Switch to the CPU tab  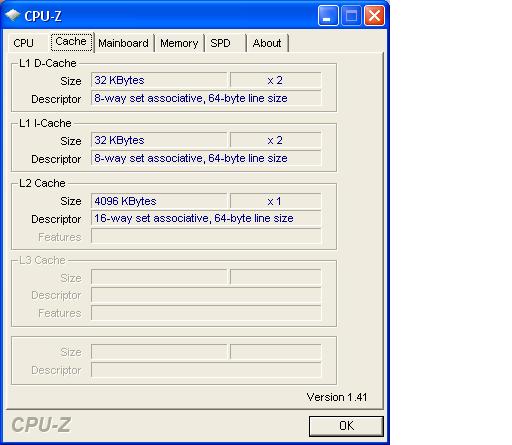pos(23,43)
